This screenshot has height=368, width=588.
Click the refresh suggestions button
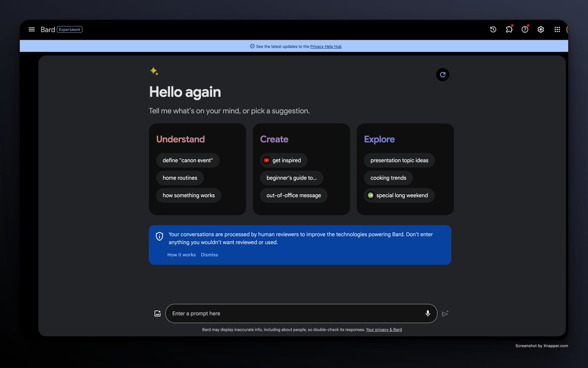pyautogui.click(x=442, y=74)
